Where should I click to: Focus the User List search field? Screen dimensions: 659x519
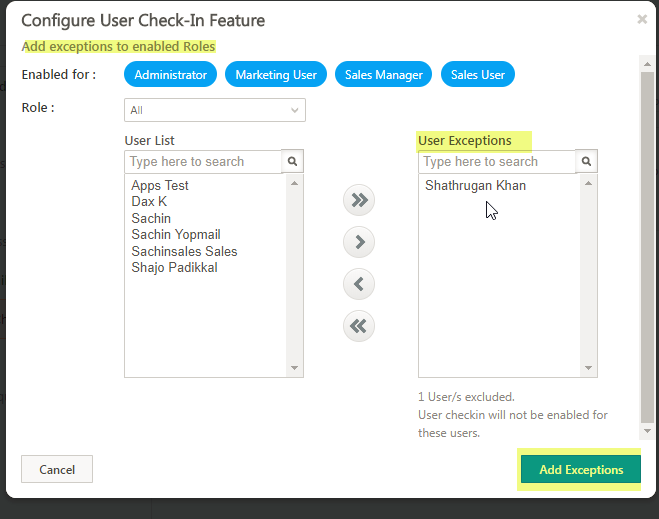pyautogui.click(x=204, y=161)
